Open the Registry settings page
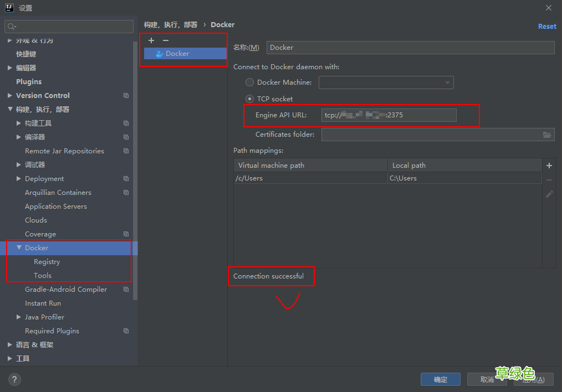 coord(47,262)
